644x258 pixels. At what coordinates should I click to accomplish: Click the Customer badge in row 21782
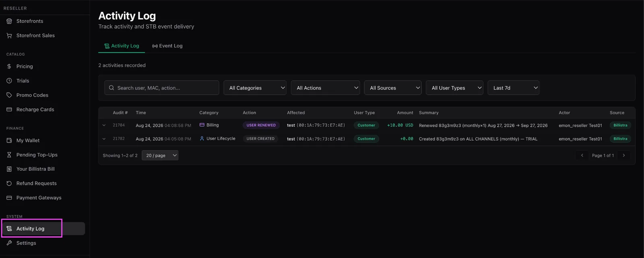366,139
